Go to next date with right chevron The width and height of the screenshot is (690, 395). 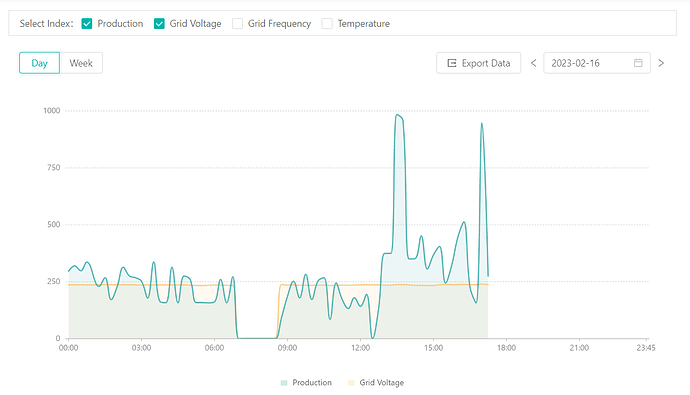tap(661, 63)
